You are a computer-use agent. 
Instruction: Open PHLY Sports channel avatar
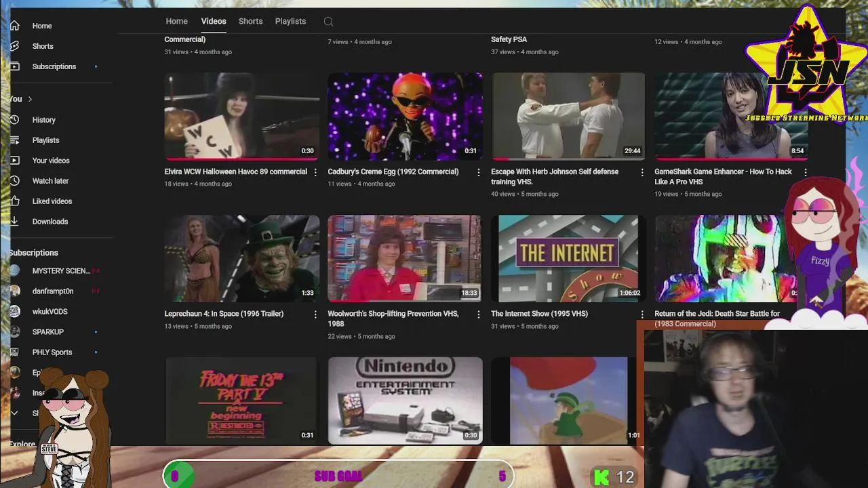(15, 352)
